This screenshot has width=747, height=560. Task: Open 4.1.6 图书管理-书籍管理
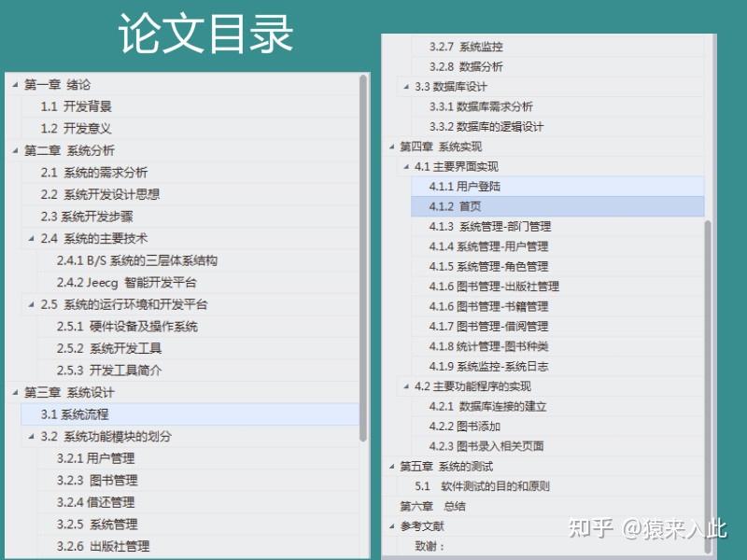(x=488, y=306)
